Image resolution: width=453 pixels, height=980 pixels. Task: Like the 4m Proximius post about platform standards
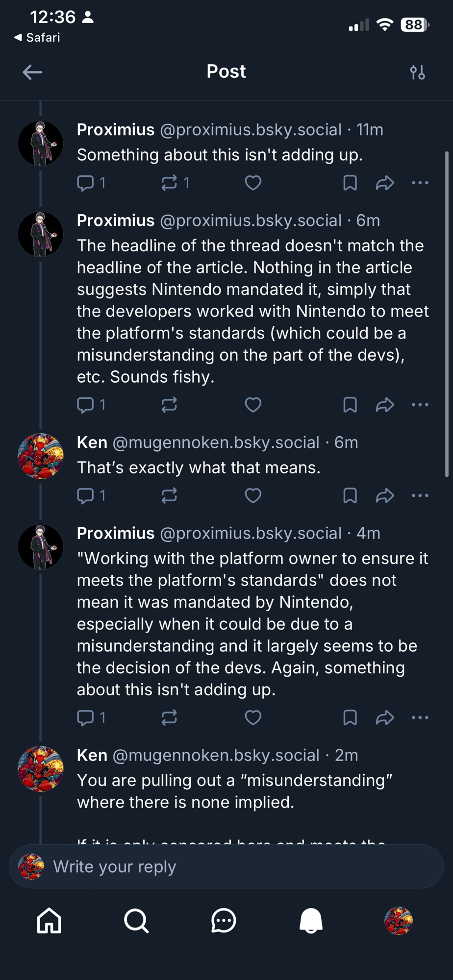tap(253, 717)
